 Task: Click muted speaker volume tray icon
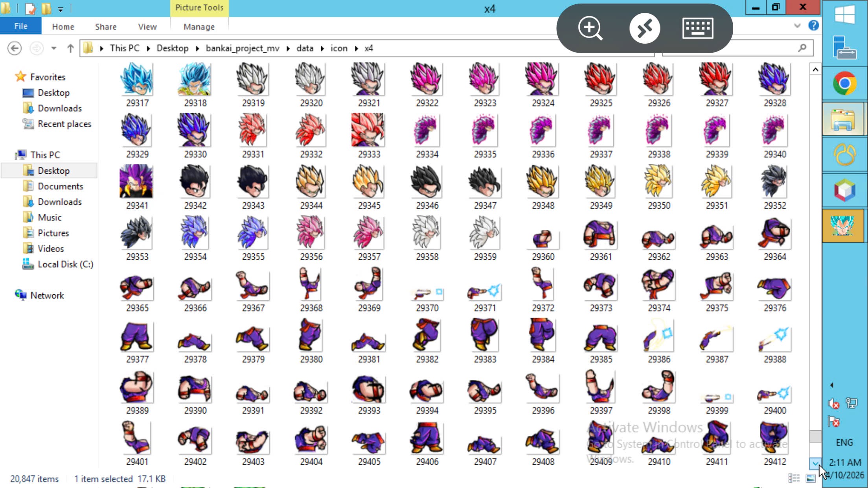tap(833, 404)
